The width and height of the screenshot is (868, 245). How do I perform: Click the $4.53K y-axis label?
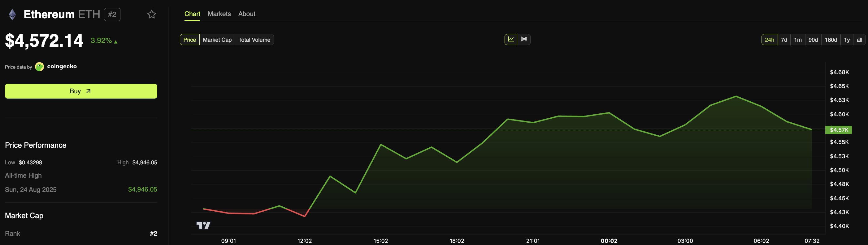(839, 156)
